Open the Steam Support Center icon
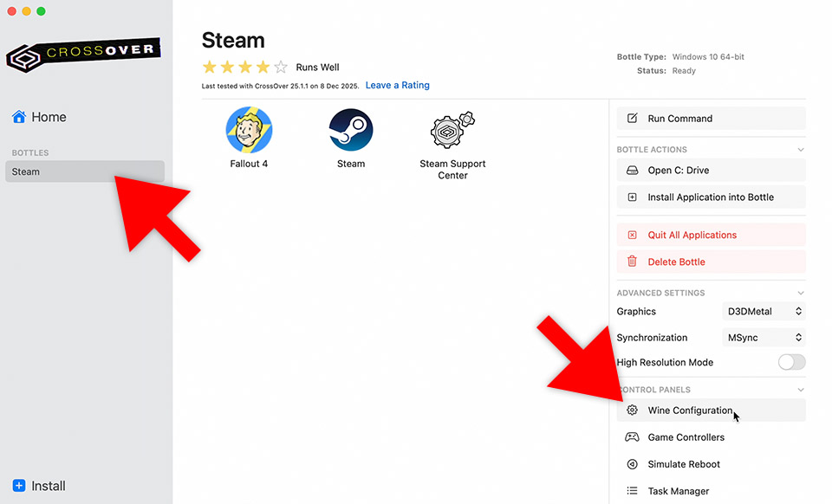Screen dimensions: 832x504 [x=452, y=130]
